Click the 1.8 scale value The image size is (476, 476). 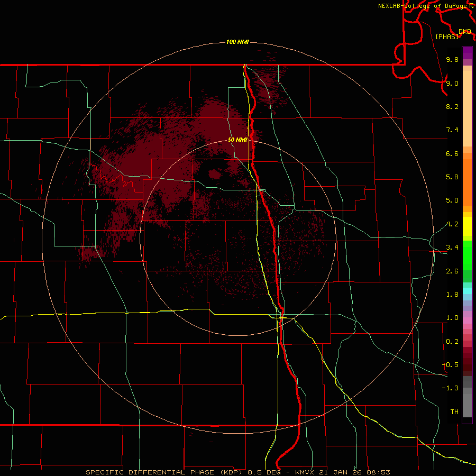tap(452, 295)
